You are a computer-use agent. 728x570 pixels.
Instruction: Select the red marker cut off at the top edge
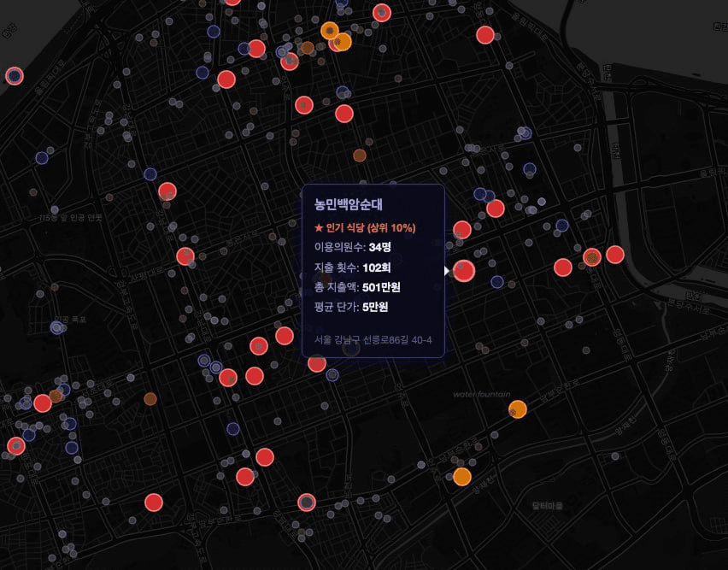coord(232,2)
